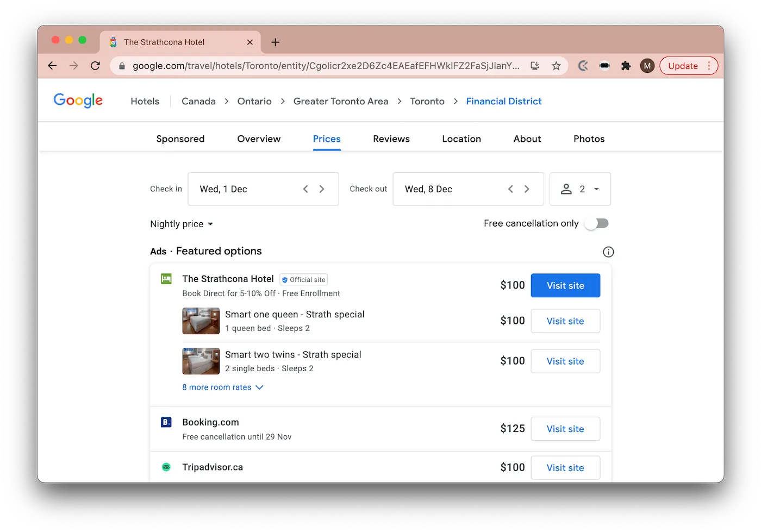This screenshot has width=761, height=532.
Task: Click the Wed, 8 Dec check-out field
Action: click(x=468, y=189)
